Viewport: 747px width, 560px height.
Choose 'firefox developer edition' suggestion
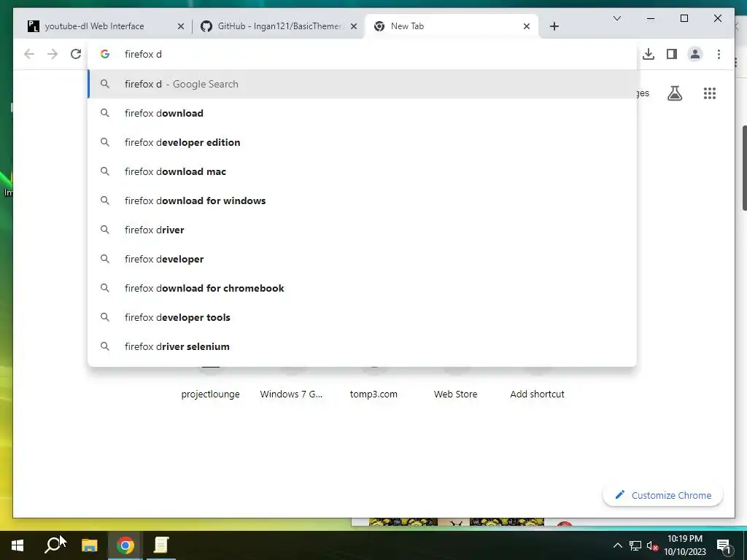pos(362,142)
